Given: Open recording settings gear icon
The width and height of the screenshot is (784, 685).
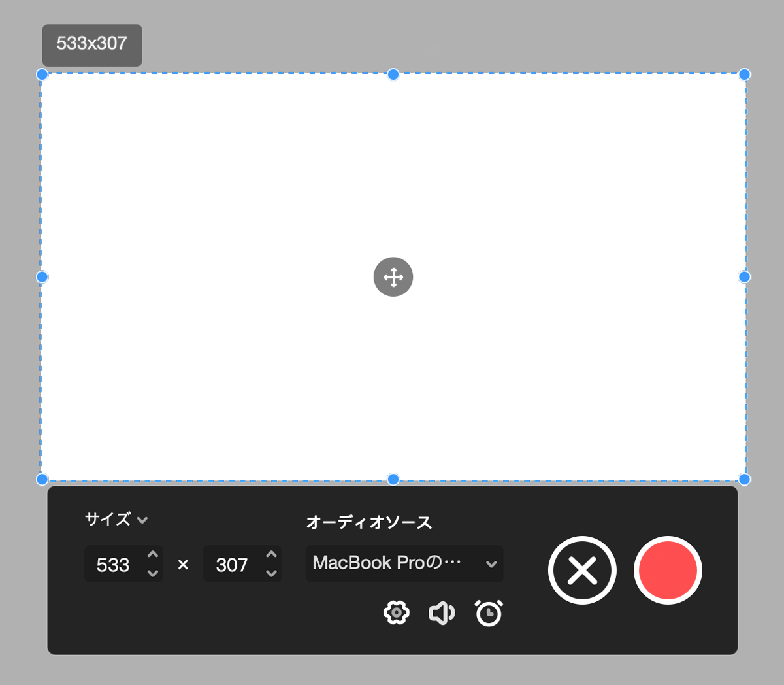Looking at the screenshot, I should pos(397,613).
